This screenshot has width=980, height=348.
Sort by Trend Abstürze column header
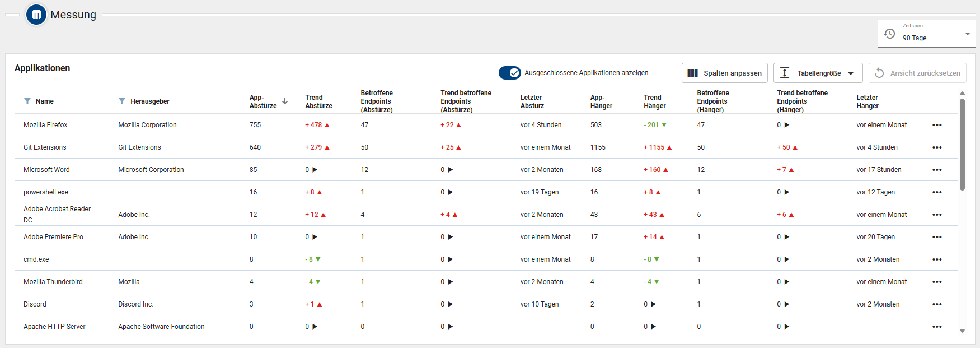pyautogui.click(x=318, y=101)
